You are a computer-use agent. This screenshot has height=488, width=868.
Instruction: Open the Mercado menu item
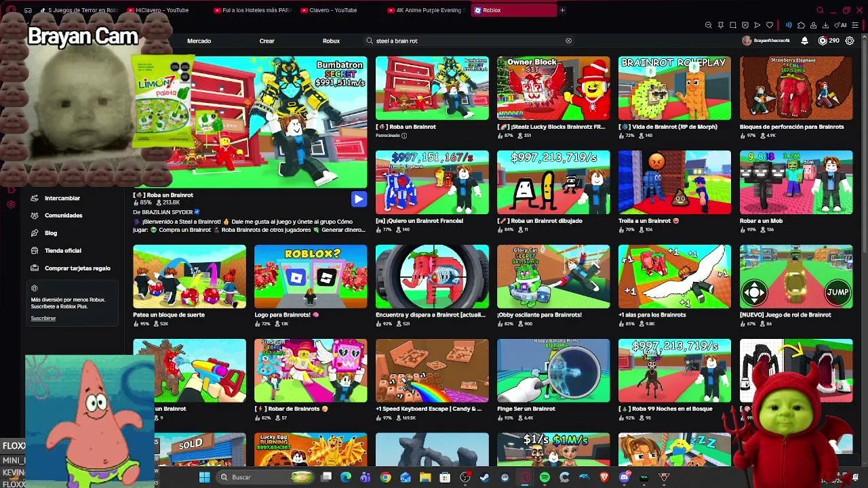pos(199,41)
